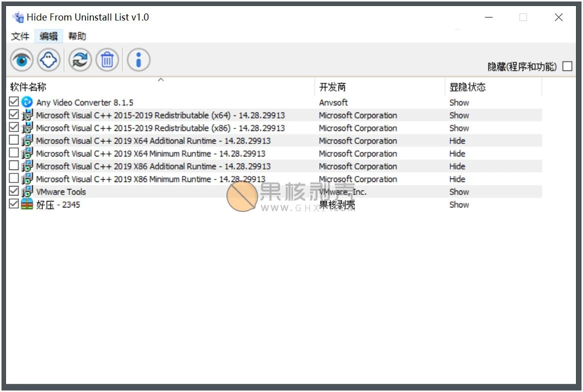Click Hide status of X86 Minimum Runtime
The height and width of the screenshot is (392, 583).
457,179
